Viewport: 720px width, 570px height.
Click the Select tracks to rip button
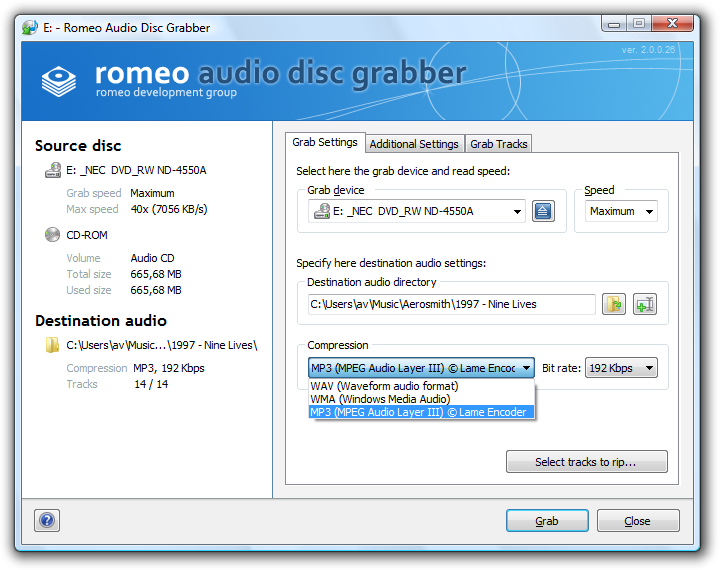tap(586, 462)
